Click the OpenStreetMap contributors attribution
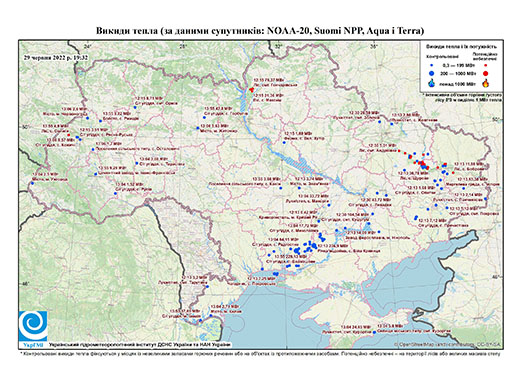Image resolution: width=520 pixels, height=368 pixels. coord(447,344)
